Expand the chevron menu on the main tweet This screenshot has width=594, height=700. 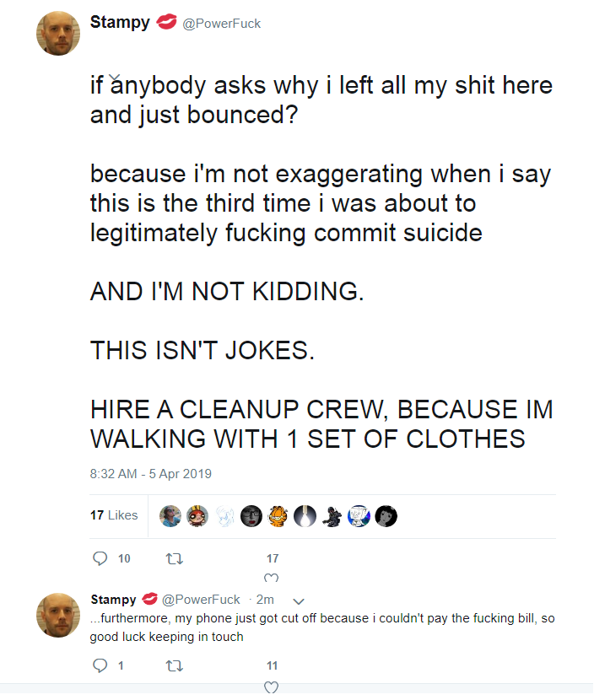tap(115, 78)
